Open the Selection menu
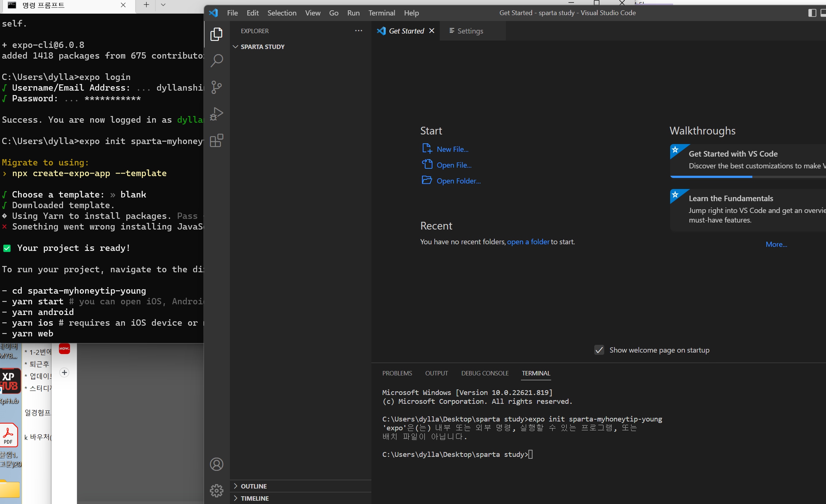Image resolution: width=826 pixels, height=504 pixels. pos(282,13)
